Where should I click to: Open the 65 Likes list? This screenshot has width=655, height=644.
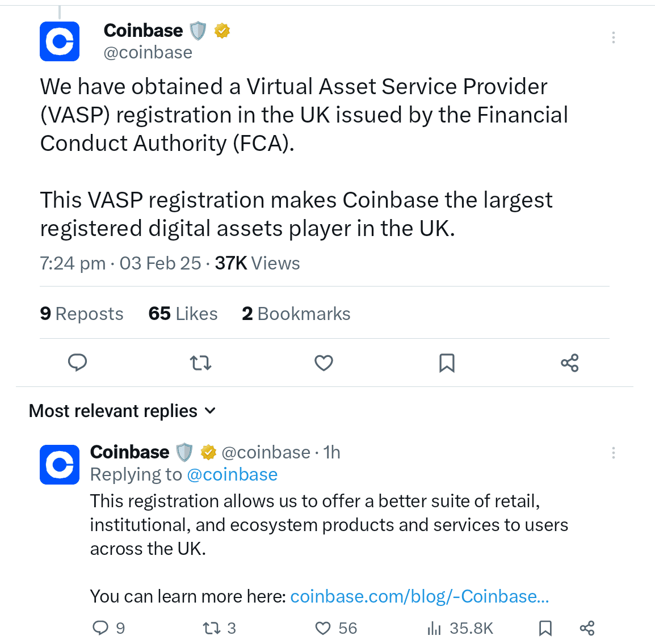(183, 313)
